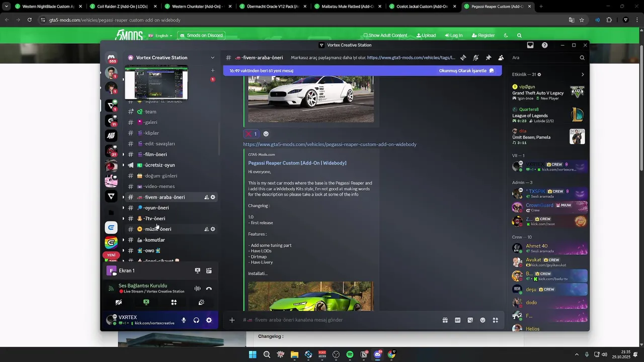Toggle X reaction on car message
Screen dimensions: 644x362
click(x=251, y=134)
